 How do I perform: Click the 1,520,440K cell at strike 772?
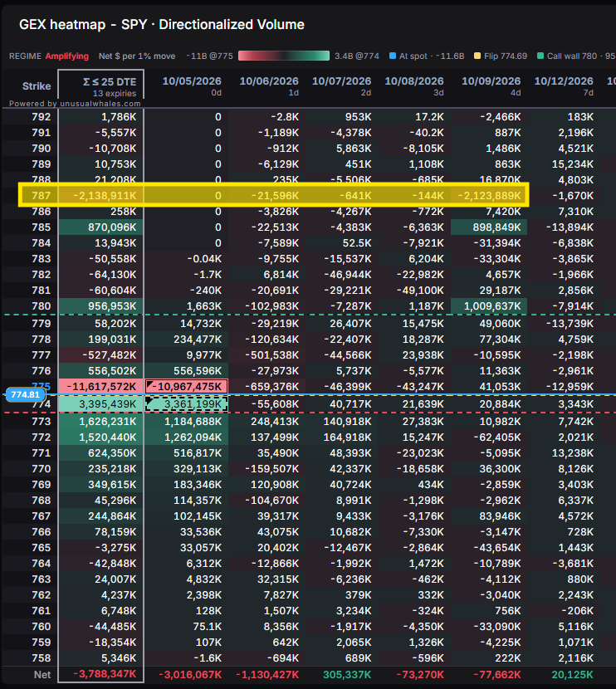[101, 437]
